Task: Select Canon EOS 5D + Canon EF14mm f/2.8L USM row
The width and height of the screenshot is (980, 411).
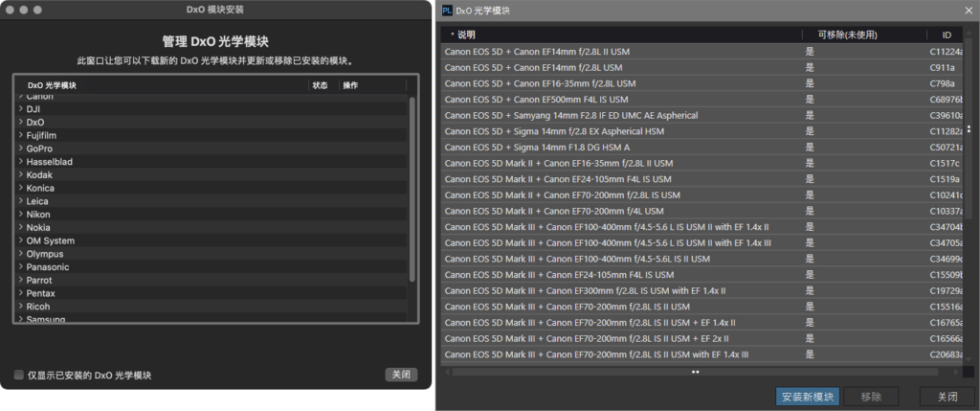Action: [x=703, y=67]
